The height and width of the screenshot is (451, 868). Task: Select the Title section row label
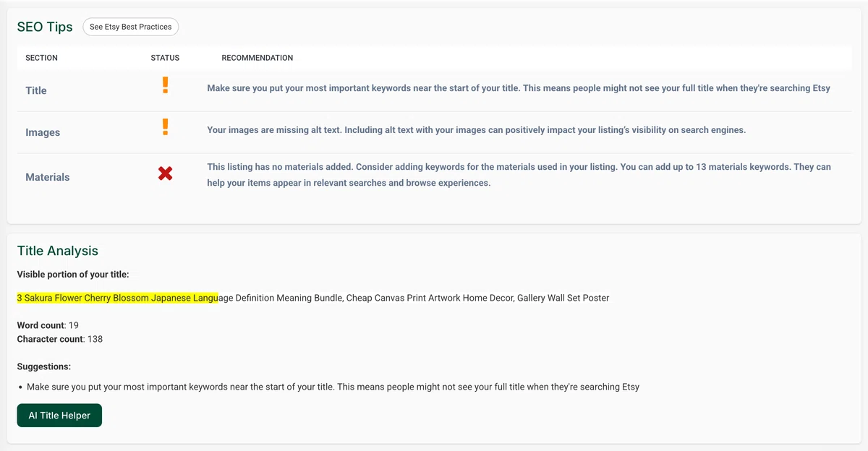[x=36, y=90]
